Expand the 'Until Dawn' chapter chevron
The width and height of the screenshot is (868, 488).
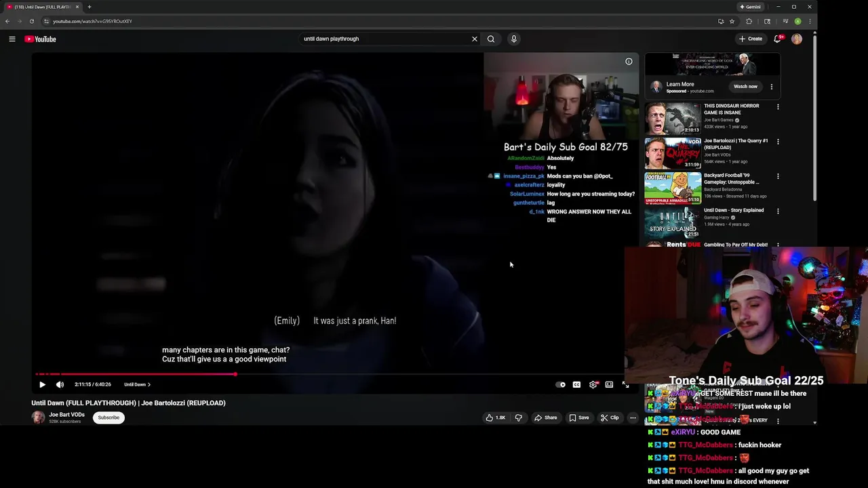[x=149, y=384]
